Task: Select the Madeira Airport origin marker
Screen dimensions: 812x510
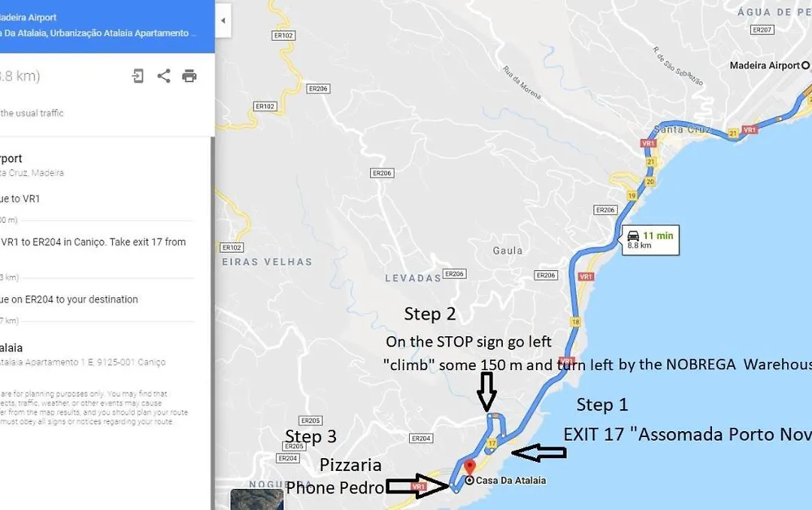Action: pyautogui.click(x=805, y=65)
